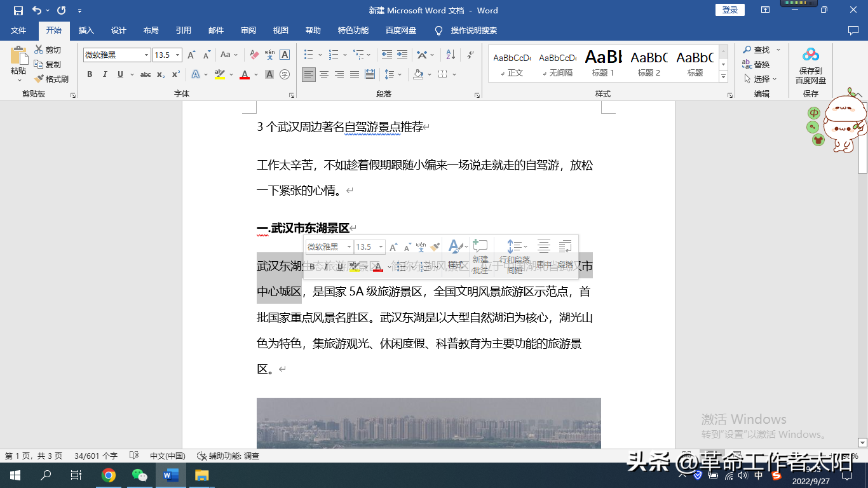
Task: Click Save to Baidu Netdisk icon
Action: (x=811, y=55)
